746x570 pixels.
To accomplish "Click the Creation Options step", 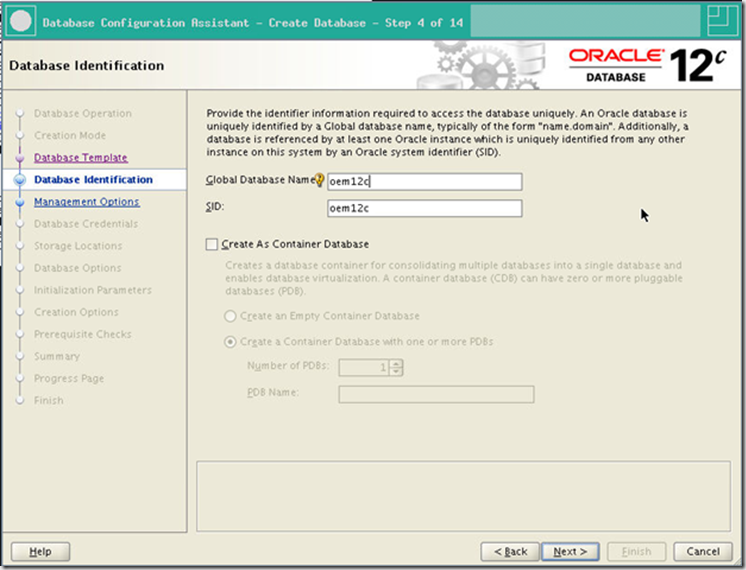I will coord(76,312).
